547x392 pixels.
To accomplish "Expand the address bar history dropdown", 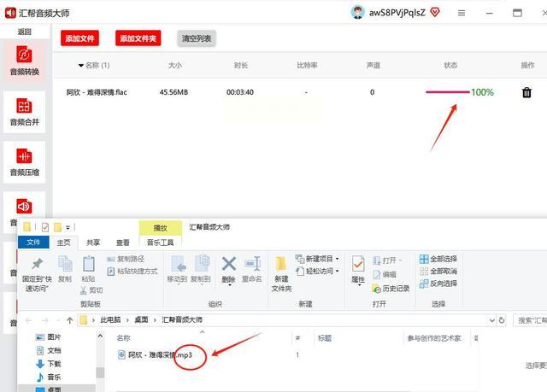I will pos(492,320).
